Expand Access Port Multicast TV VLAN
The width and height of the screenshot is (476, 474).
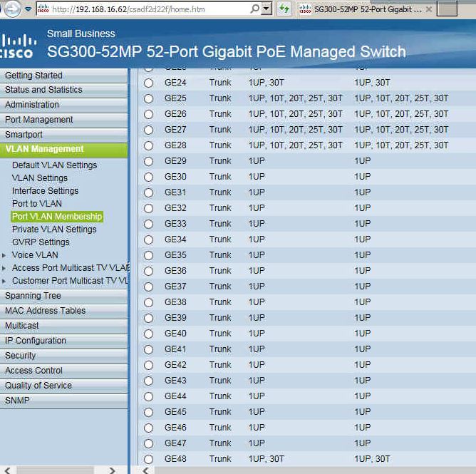(5, 268)
